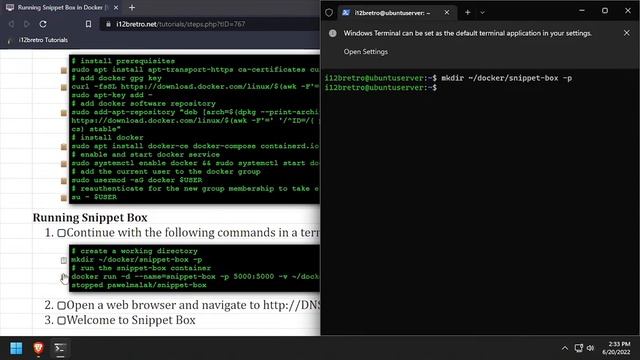640x360 pixels.
Task: Add a new terminal tab
Action: point(468,13)
